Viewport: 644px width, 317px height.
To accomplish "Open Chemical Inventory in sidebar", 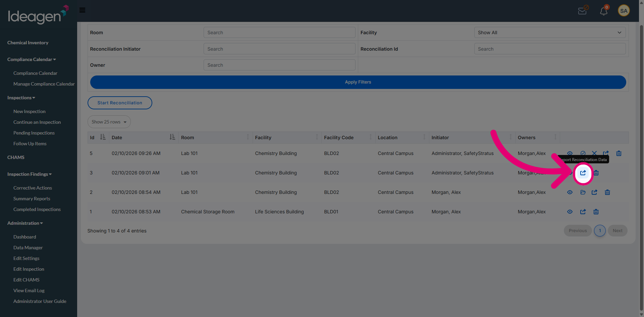I will (28, 43).
